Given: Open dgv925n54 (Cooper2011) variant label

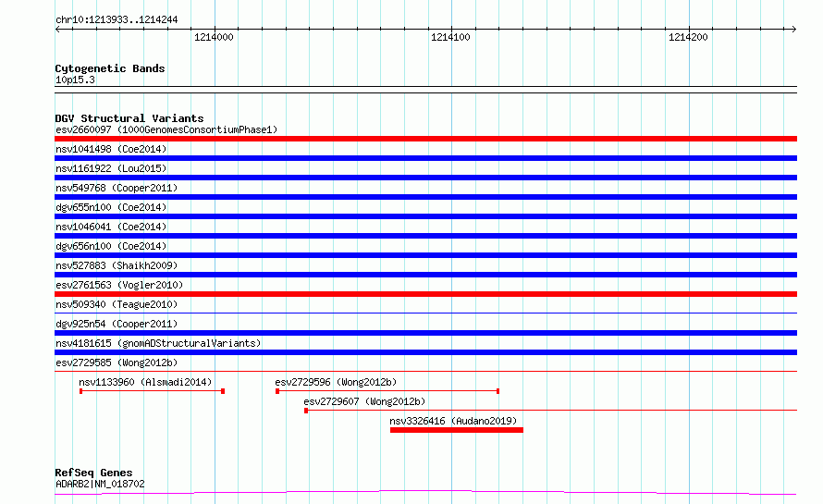Looking at the screenshot, I should tap(117, 324).
